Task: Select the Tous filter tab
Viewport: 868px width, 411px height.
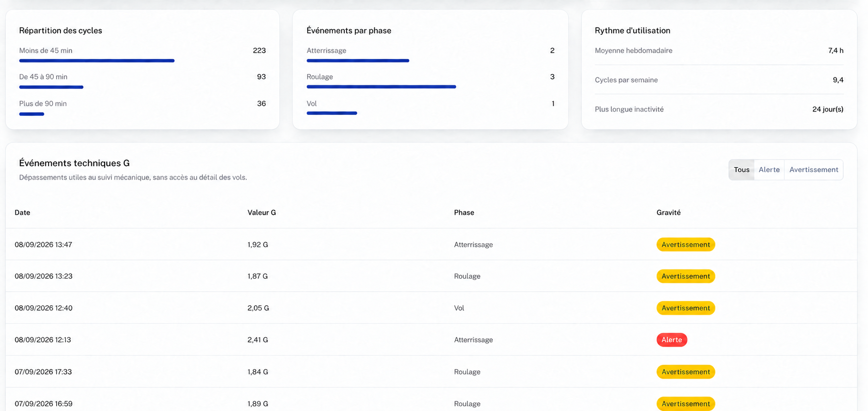Action: 741,170
